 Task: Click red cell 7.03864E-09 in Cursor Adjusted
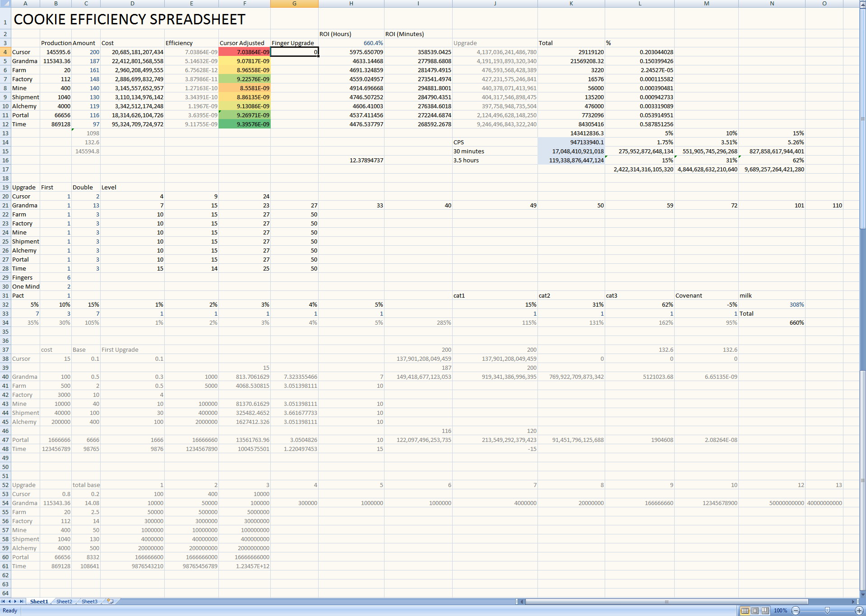[x=245, y=52]
